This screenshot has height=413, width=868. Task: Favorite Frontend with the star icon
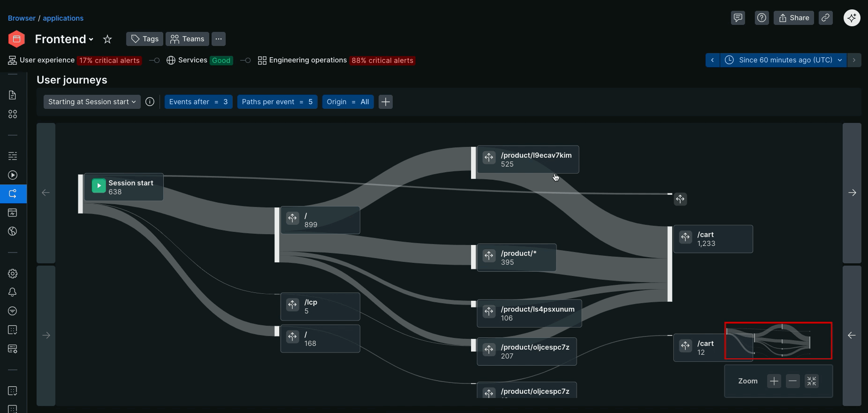[107, 39]
